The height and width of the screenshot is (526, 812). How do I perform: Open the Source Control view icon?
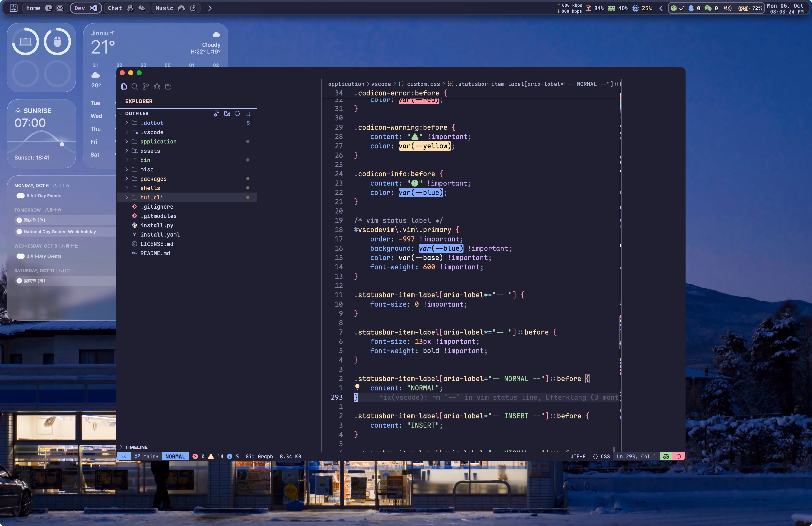pos(146,87)
